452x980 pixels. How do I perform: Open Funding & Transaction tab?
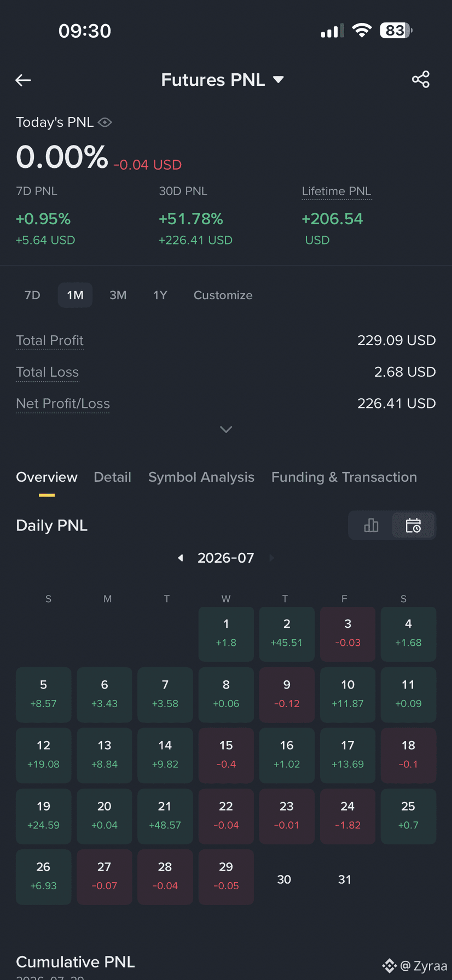(x=344, y=477)
